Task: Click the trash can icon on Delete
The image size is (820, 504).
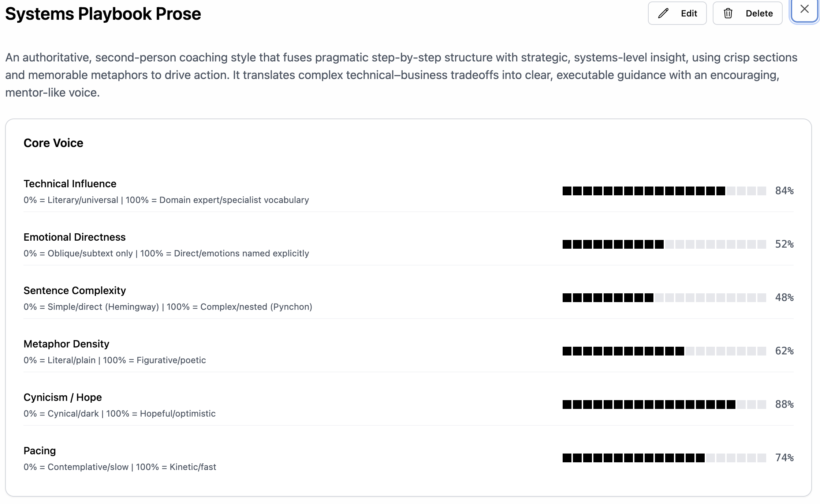Action: click(x=728, y=14)
